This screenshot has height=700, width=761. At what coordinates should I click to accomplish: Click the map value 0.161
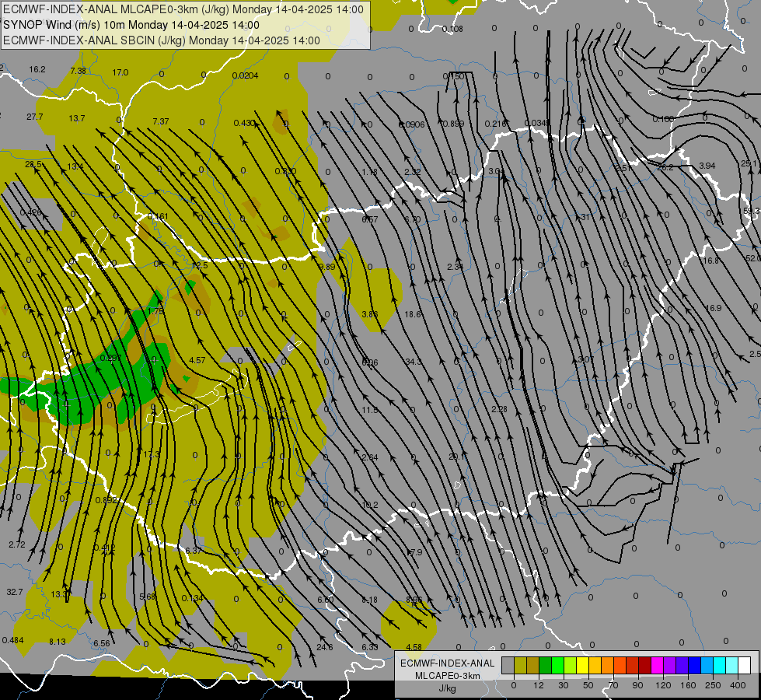tap(158, 216)
